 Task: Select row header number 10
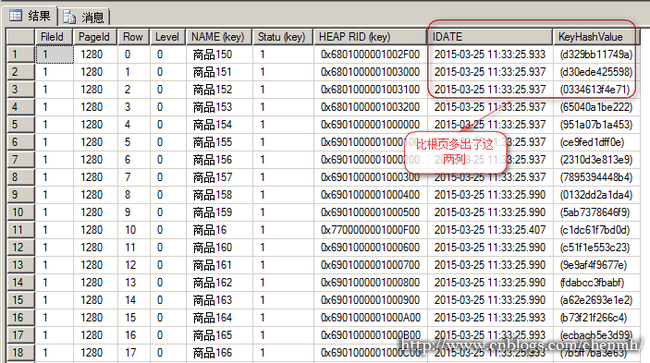click(20, 212)
